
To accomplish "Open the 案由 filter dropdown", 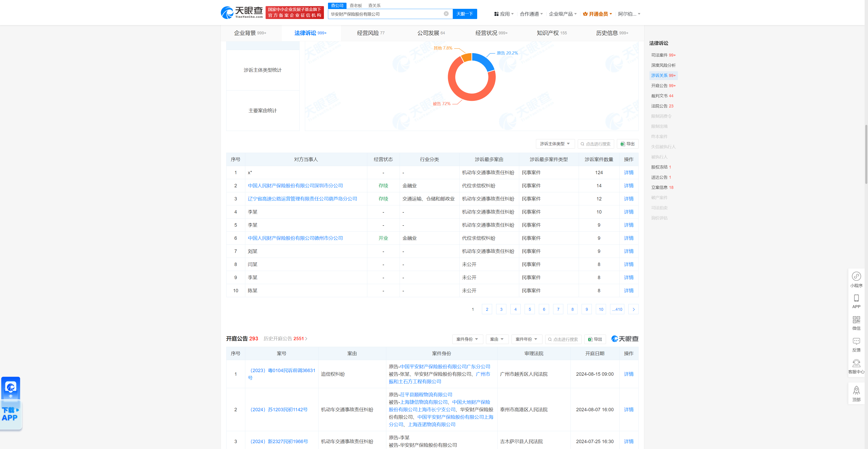I will pyautogui.click(x=497, y=339).
